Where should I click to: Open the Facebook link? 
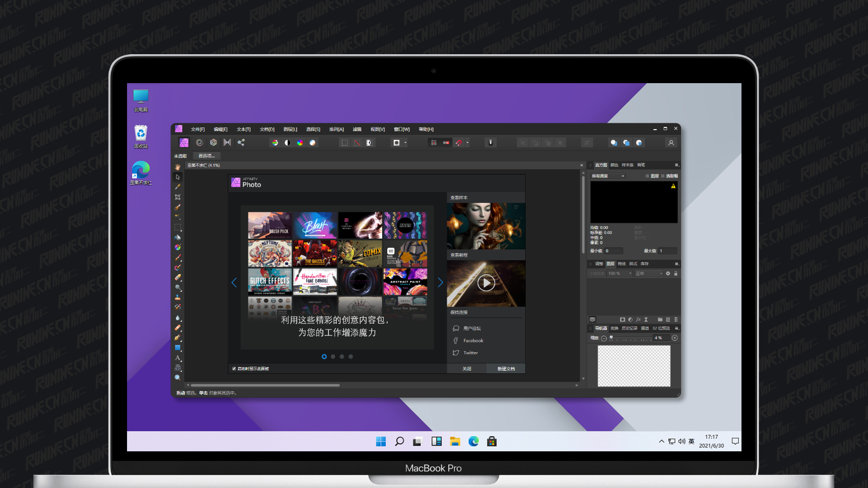coord(473,341)
